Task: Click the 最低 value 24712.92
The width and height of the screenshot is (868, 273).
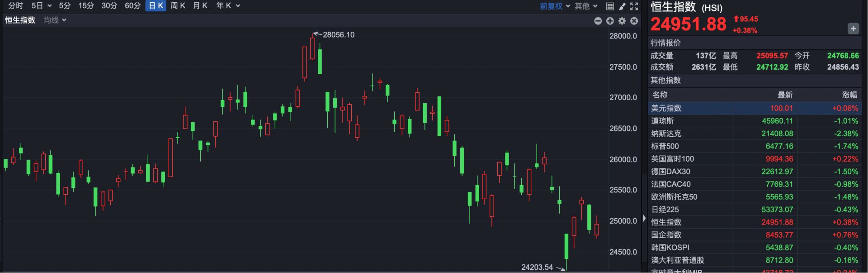Action: (x=772, y=67)
